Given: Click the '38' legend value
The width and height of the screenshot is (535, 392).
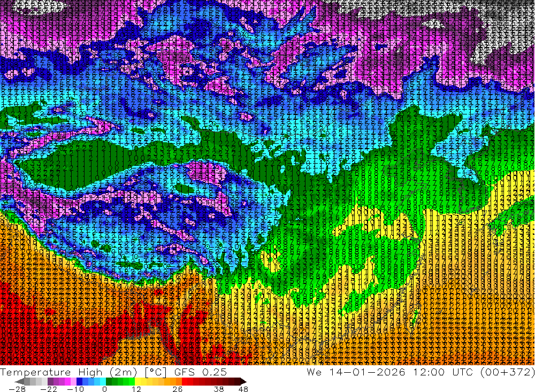Looking at the screenshot, I should tap(219, 389).
